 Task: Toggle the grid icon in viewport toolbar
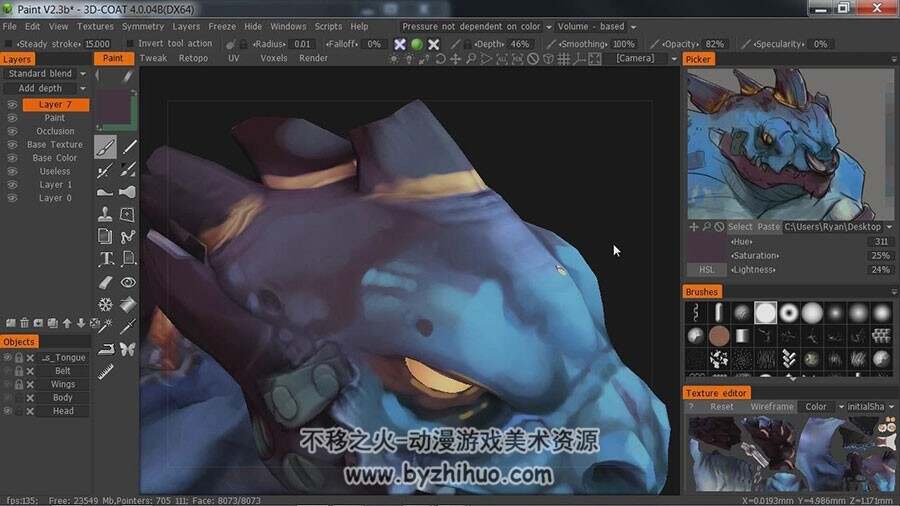tap(564, 59)
